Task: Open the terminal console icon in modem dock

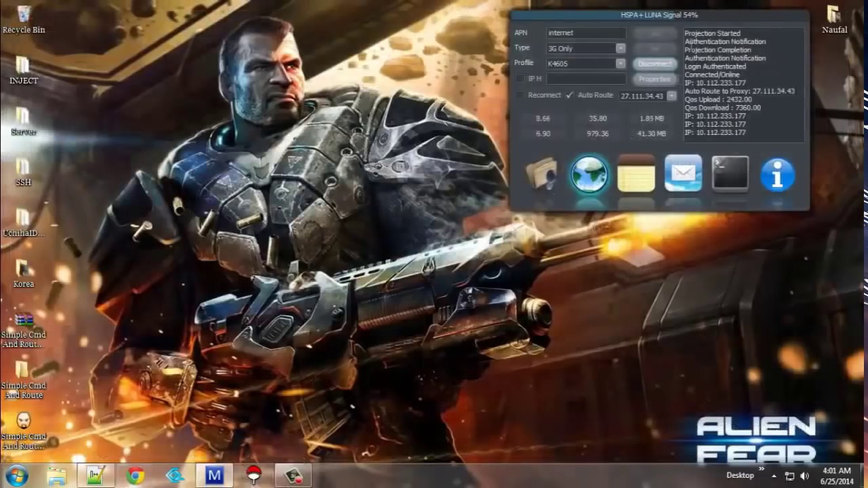Action: 730,173
